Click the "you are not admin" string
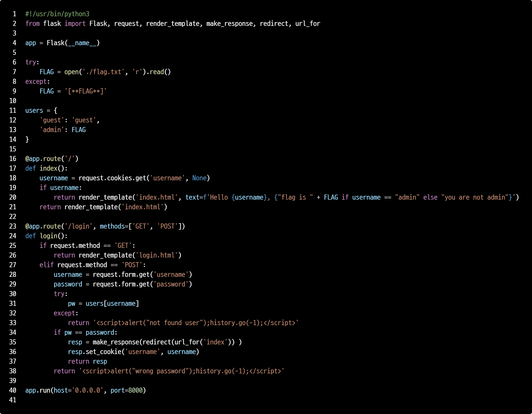This screenshot has width=532, height=414. pos(475,197)
